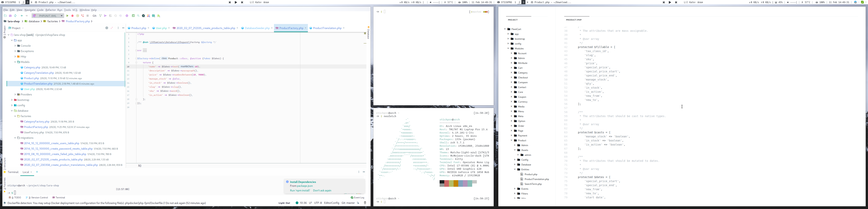This screenshot has height=209, width=868.
Task: Click the Collapse All arrows in Project panel
Action: (112, 28)
